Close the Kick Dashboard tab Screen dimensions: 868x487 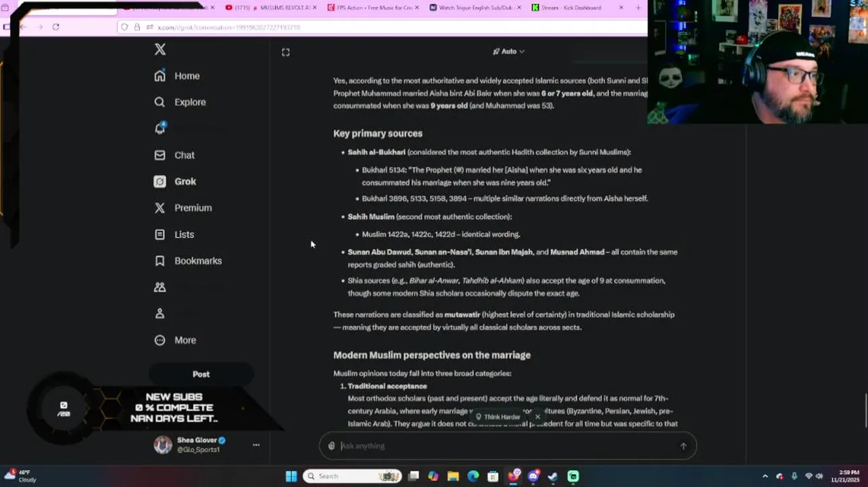click(x=621, y=7)
